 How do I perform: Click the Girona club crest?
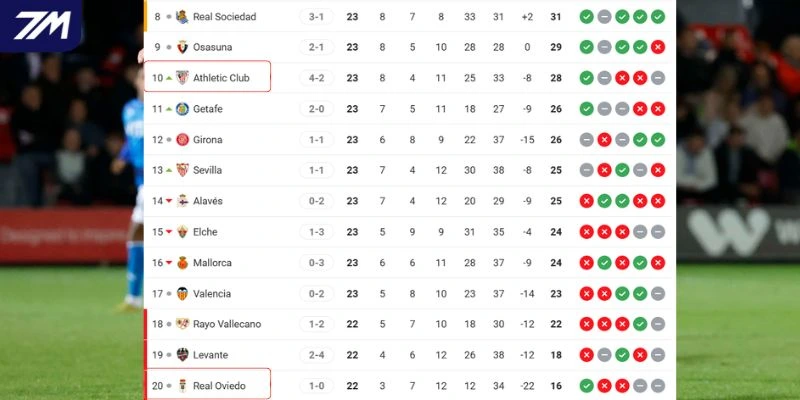tap(182, 140)
